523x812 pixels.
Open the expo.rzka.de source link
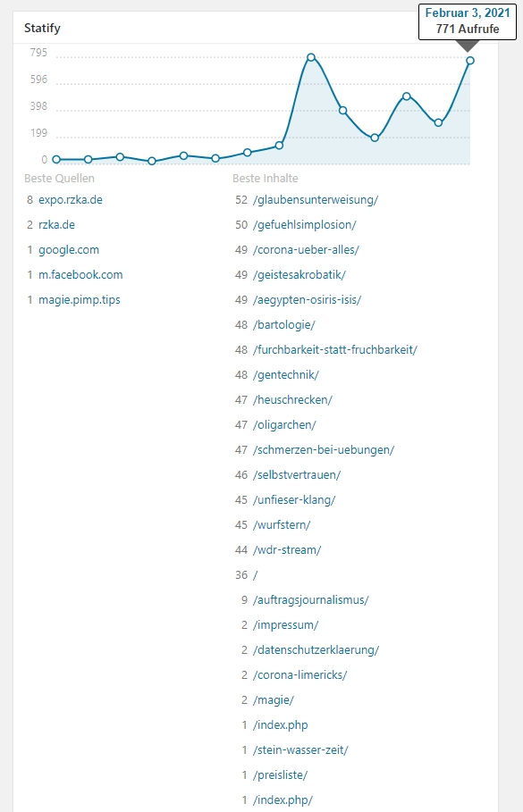71,200
